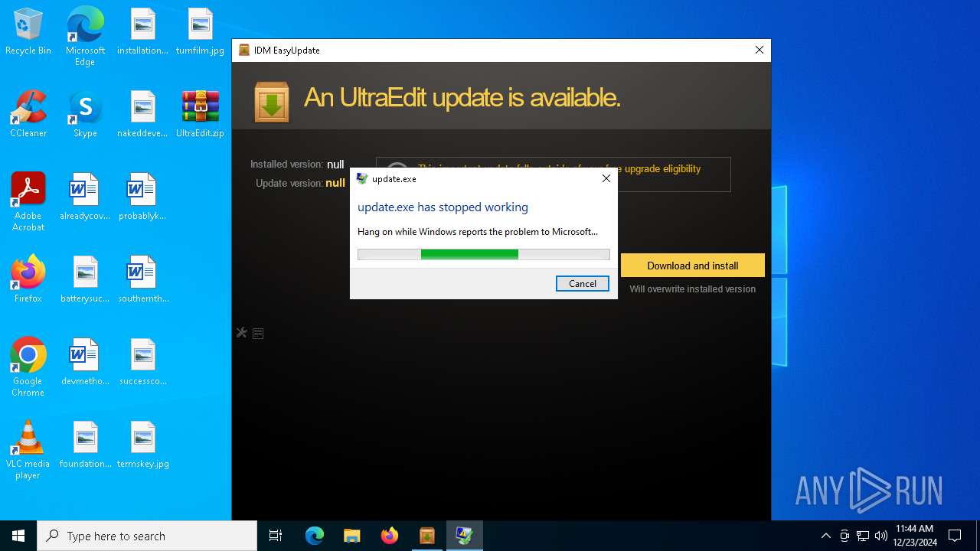980x551 pixels.
Task: Open Firefox desktop shortcut
Action: 28,280
